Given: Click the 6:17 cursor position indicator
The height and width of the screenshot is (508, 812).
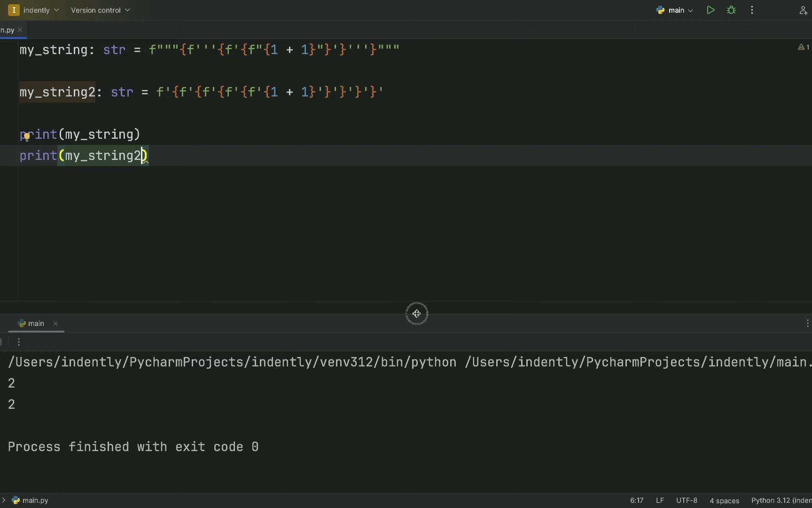Looking at the screenshot, I should pos(637,500).
